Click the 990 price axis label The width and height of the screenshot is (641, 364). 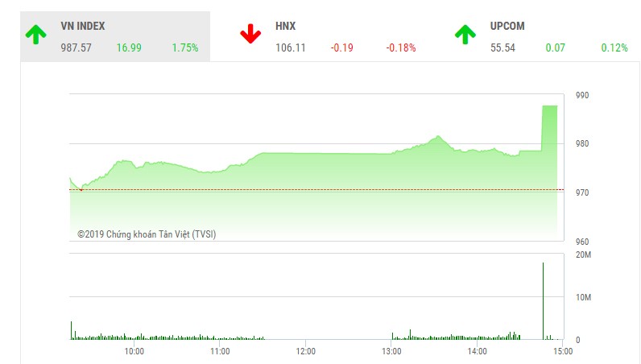(582, 95)
